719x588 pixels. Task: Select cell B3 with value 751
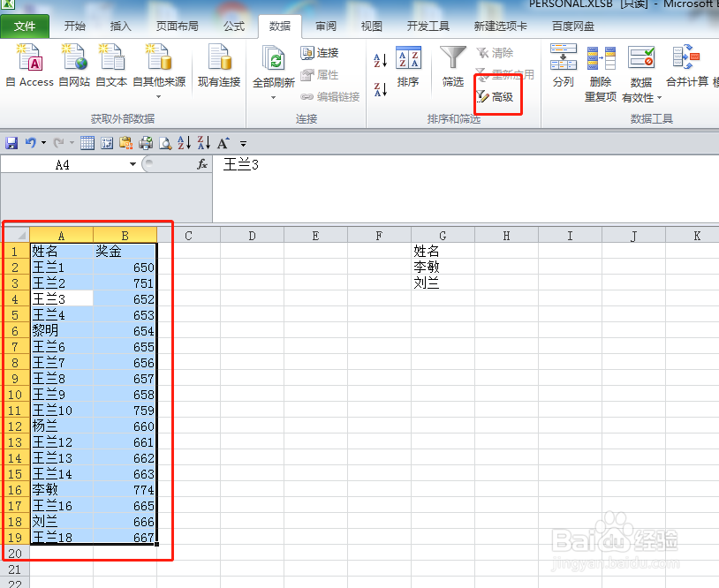(x=125, y=283)
